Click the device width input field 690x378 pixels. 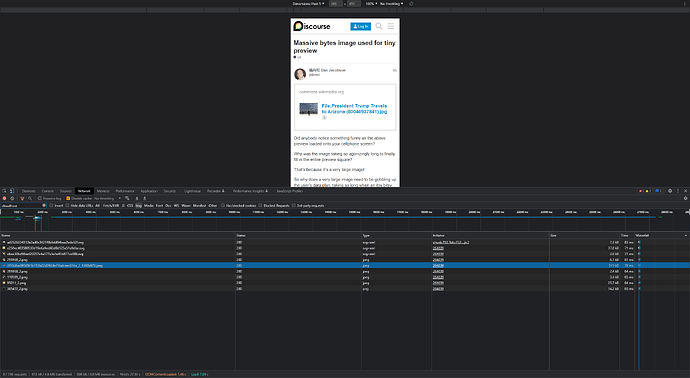(x=336, y=4)
